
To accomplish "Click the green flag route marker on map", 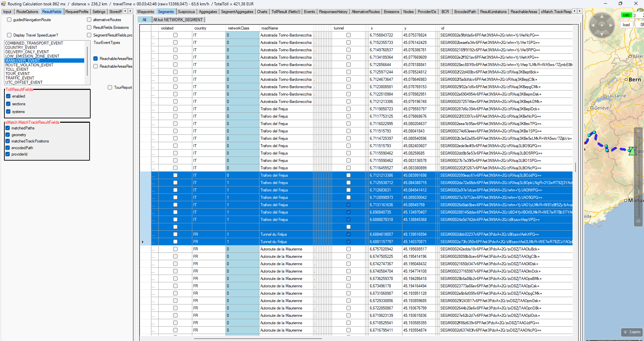I will (632, 151).
